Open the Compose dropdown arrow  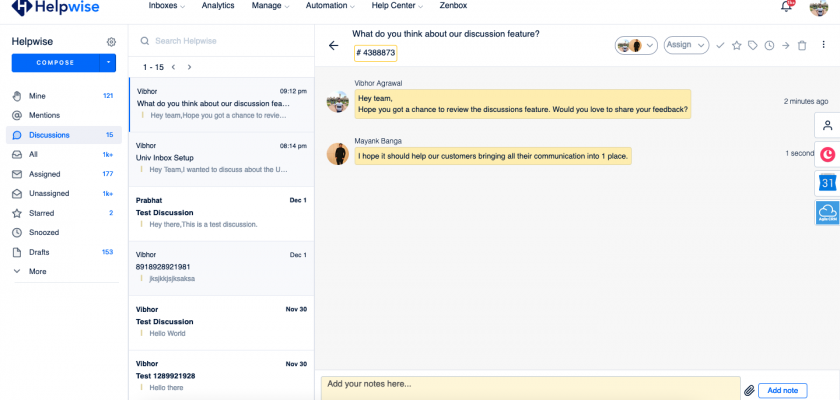108,63
